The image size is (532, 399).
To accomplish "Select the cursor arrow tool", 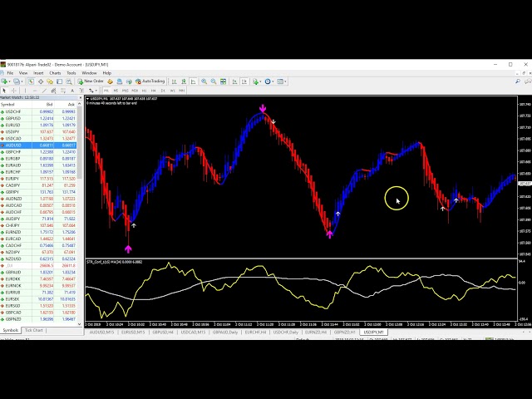I will (x=4, y=90).
